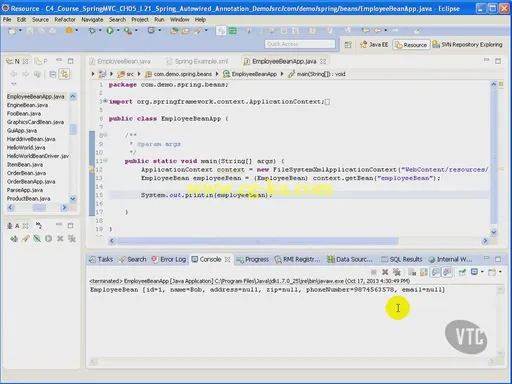Maximize the editor area
The width and height of the screenshot is (512, 384).
tap(498, 61)
